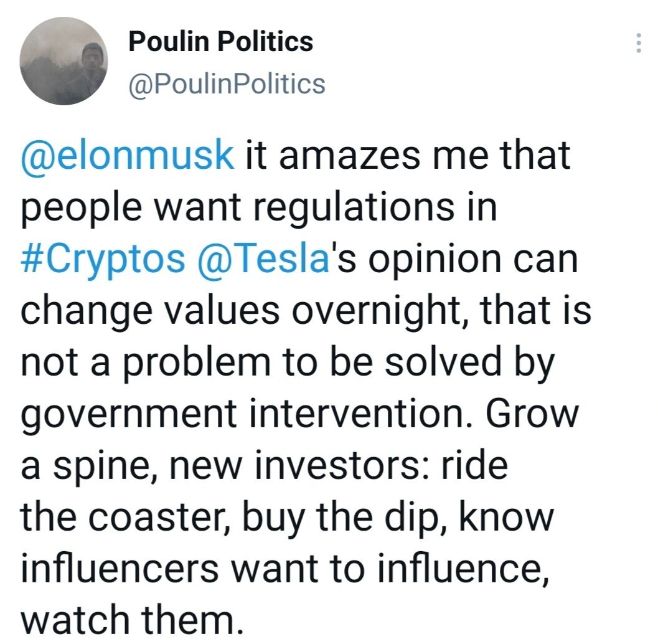Click the text "influencers want to influence"
658x644 pixels.
pos(284,570)
